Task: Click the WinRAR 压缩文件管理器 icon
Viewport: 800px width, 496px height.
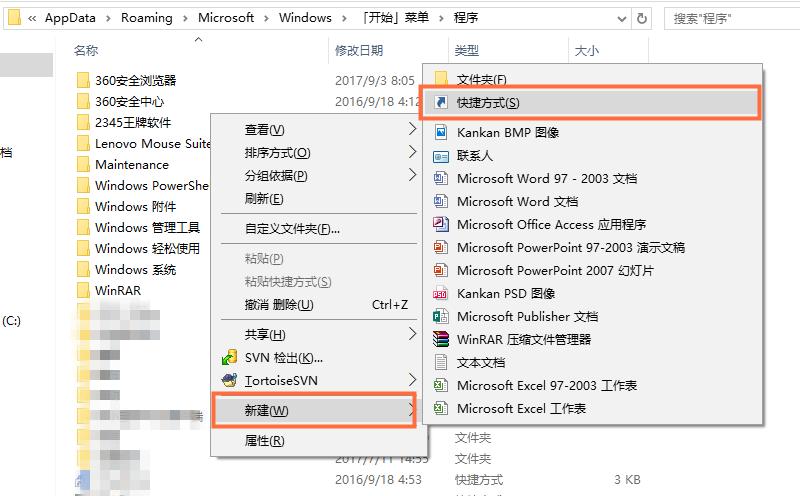Action: pos(441,339)
